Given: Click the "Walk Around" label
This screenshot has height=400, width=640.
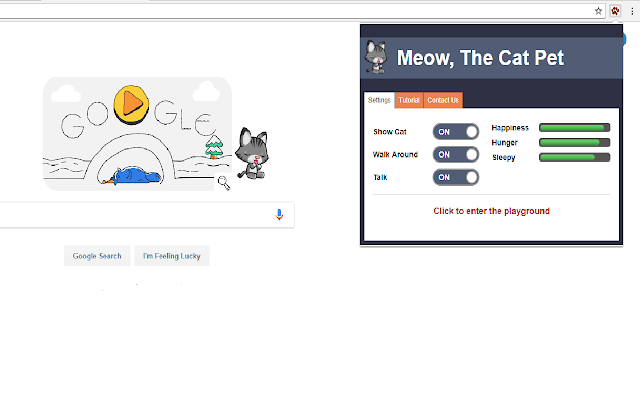Looking at the screenshot, I should pos(395,155).
